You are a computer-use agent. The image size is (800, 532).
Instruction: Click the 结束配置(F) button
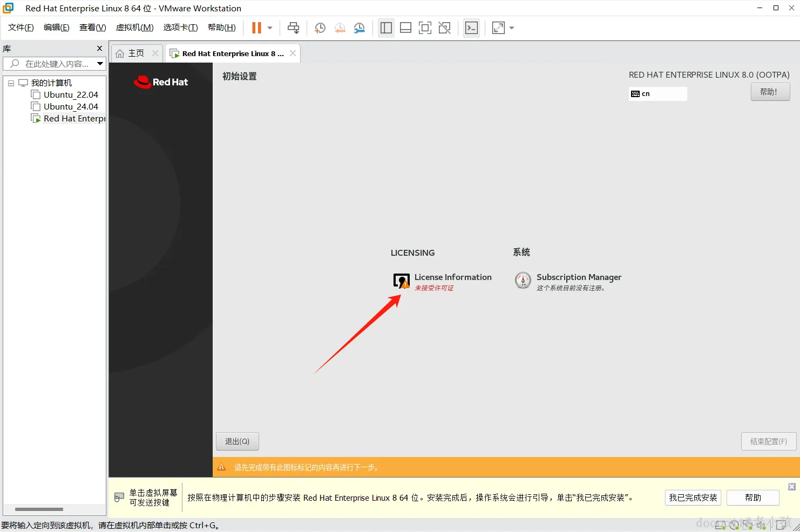[769, 441]
